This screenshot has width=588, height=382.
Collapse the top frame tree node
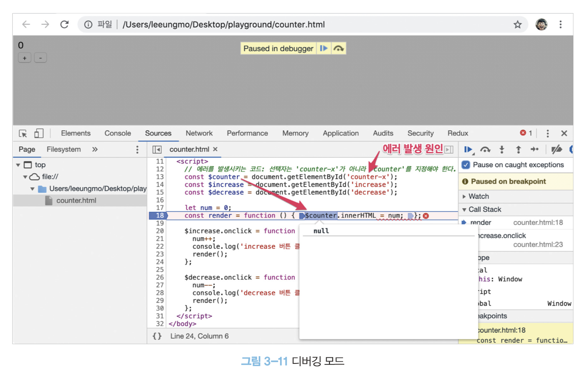18,165
